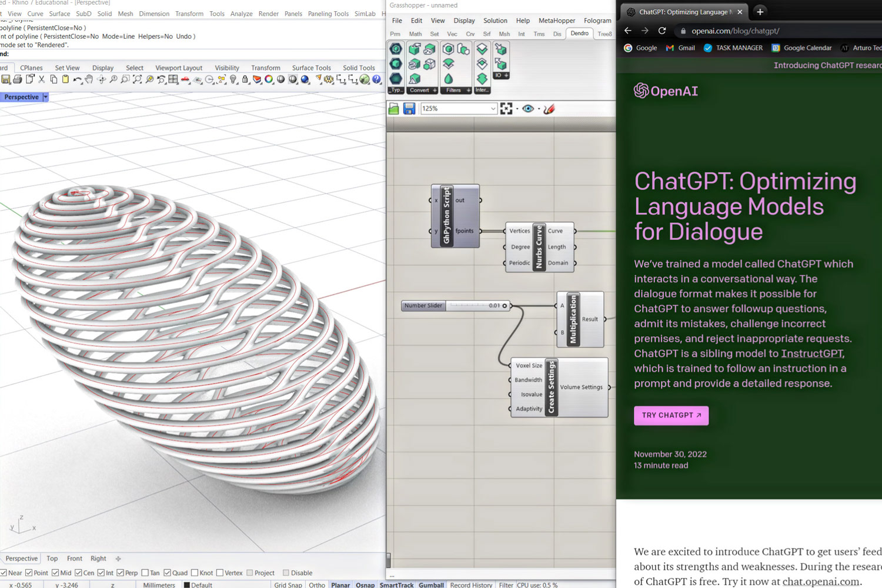This screenshot has width=882, height=588.
Task: Enable the Tan osnap checkbox
Action: coord(145,573)
